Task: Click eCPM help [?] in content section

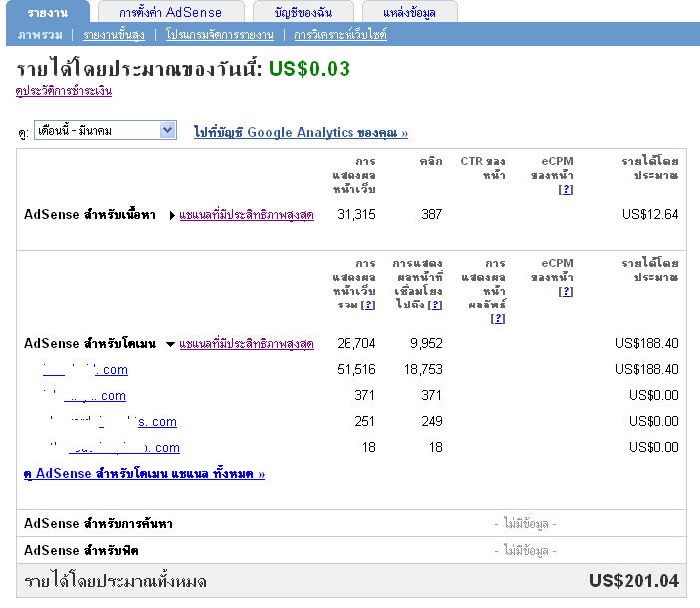Action: point(566,190)
